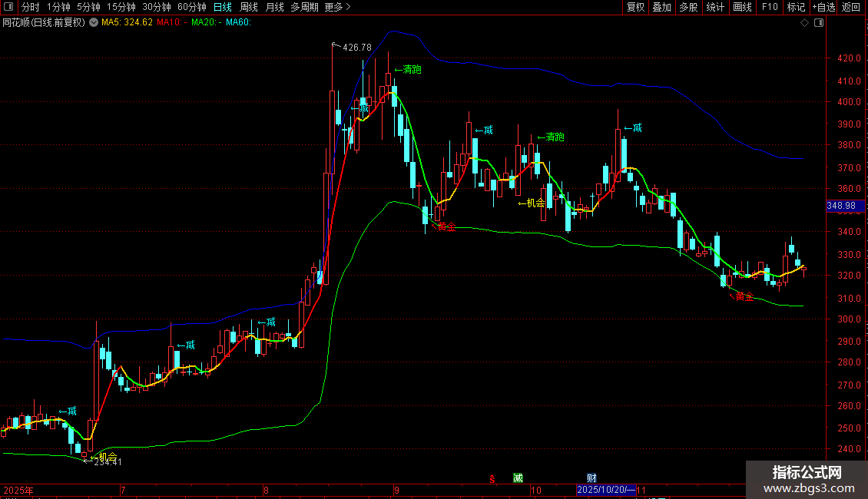Image resolution: width=868 pixels, height=499 pixels.
Task: Click the red 黄金 signal near the 310 level
Action: pyautogui.click(x=742, y=297)
